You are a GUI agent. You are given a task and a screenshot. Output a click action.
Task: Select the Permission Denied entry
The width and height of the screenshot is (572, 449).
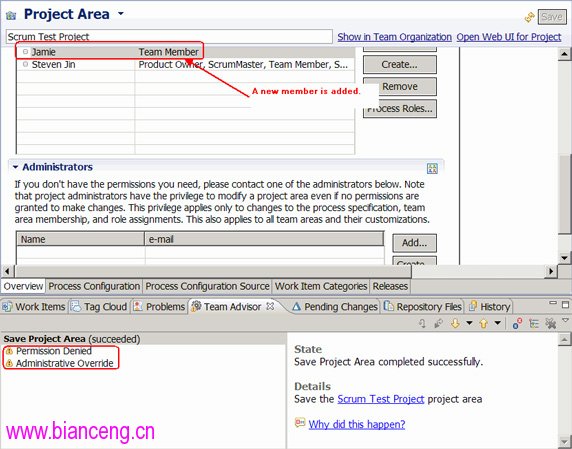pos(54,351)
